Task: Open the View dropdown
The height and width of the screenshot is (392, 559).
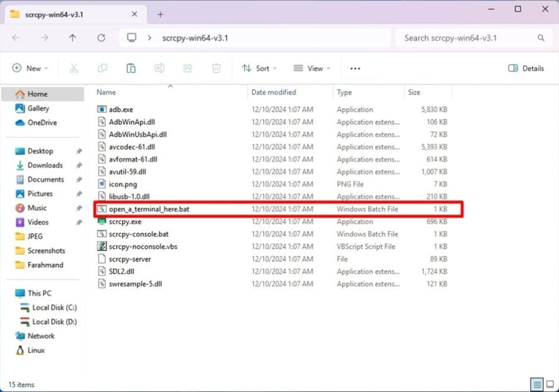Action: [x=312, y=68]
